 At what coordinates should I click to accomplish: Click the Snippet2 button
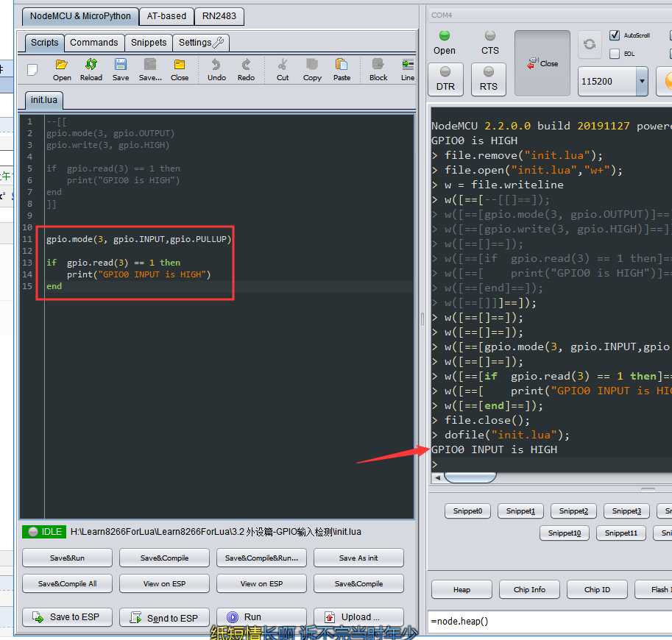[x=573, y=511]
